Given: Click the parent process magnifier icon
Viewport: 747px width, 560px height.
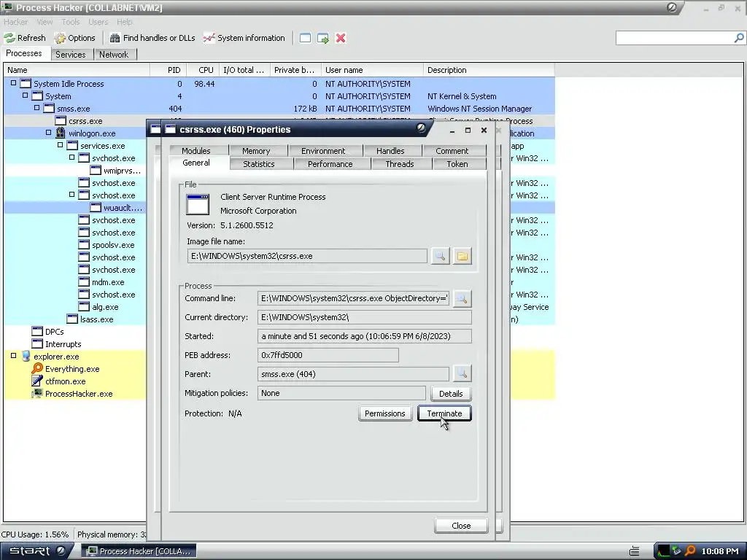Looking at the screenshot, I should [x=462, y=374].
